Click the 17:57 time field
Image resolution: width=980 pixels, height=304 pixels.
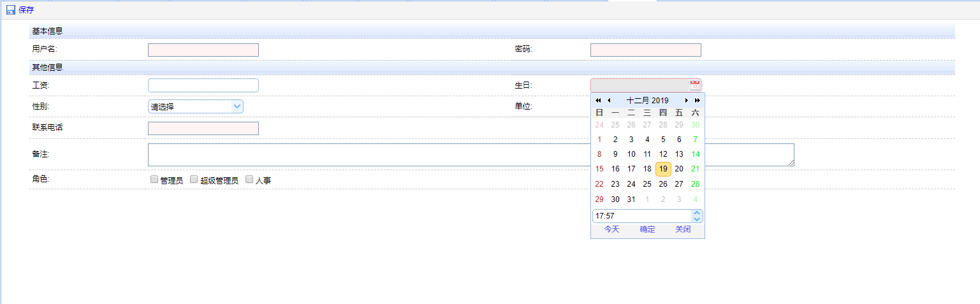[642, 216]
